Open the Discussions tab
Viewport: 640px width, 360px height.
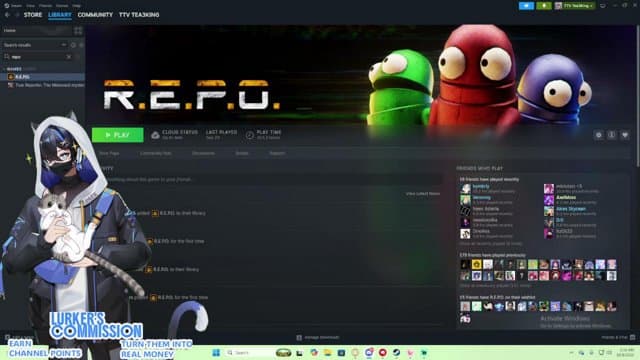[203, 153]
